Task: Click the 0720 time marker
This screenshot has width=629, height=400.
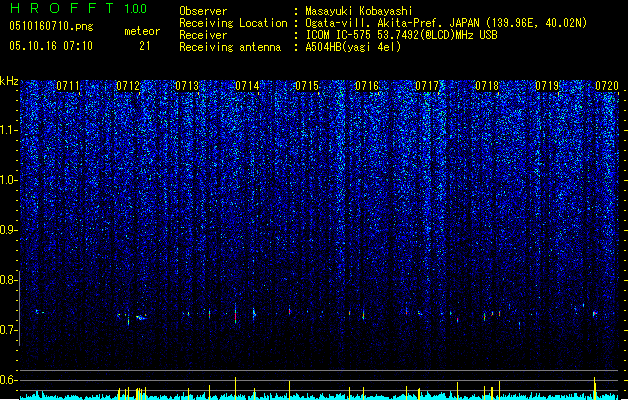Action: point(607,86)
